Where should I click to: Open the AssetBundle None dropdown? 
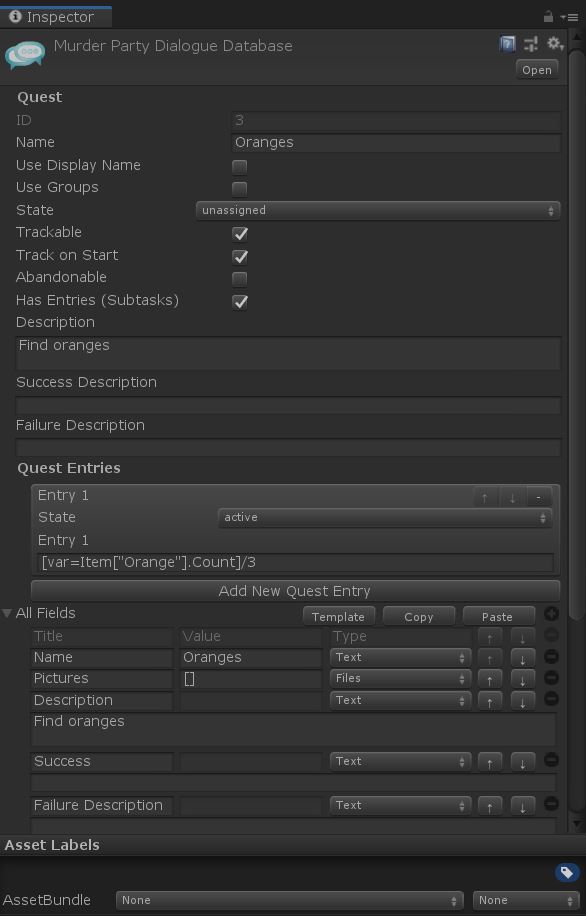(x=290, y=900)
